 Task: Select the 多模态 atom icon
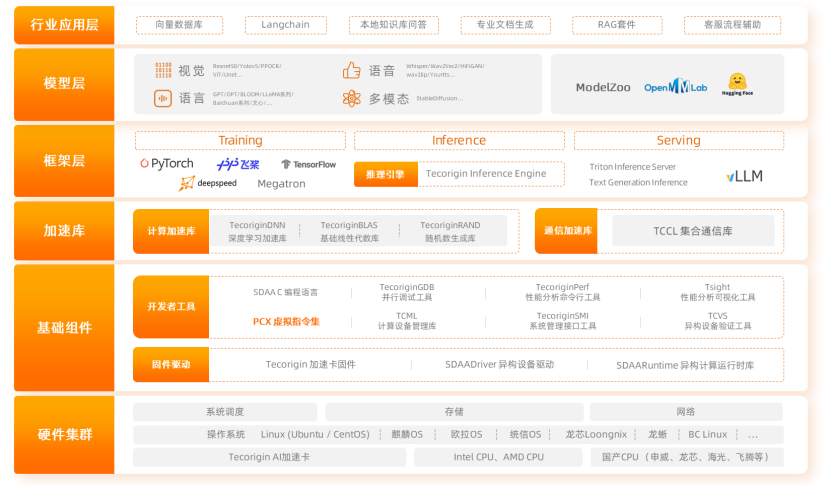(x=351, y=98)
